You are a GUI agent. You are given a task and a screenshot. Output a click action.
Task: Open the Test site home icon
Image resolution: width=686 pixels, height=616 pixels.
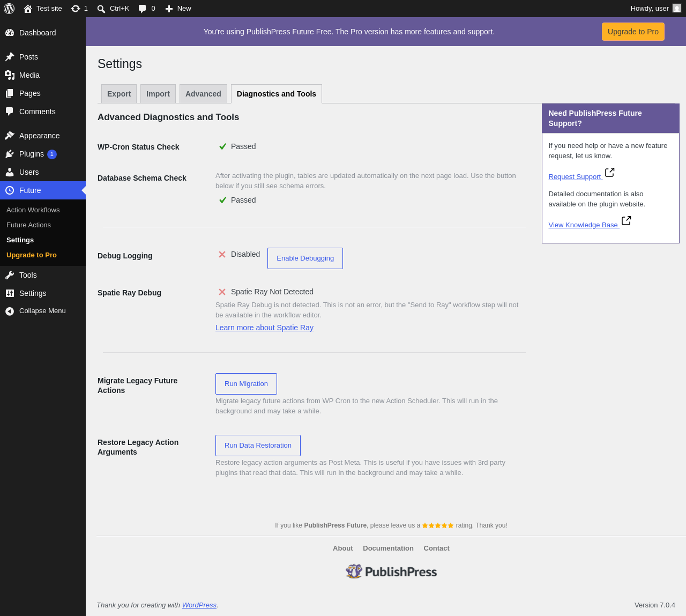[28, 9]
